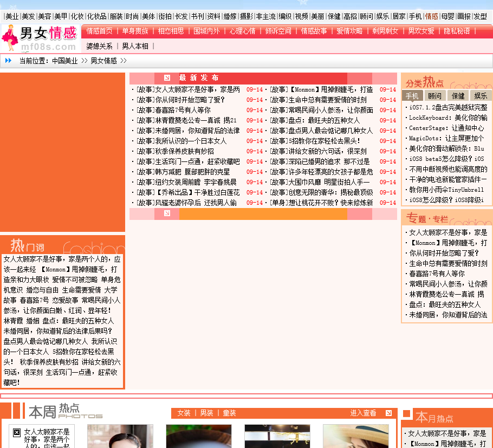Go to 婆媳关系 section
493x448 pixels.
pos(99,46)
